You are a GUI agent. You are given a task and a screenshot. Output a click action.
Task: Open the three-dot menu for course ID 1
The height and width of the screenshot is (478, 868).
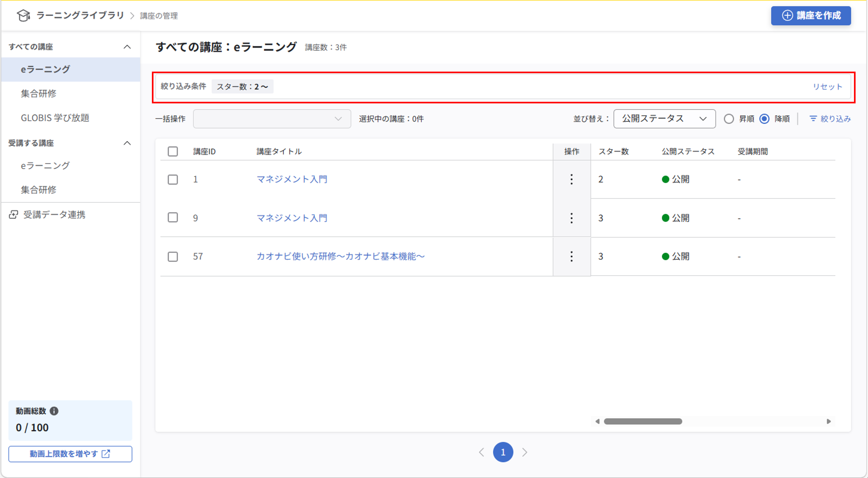(571, 179)
